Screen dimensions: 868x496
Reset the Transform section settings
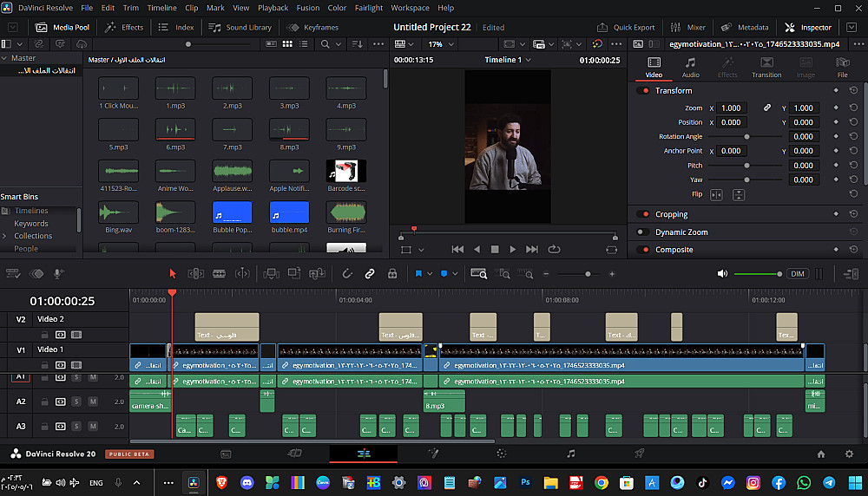853,90
